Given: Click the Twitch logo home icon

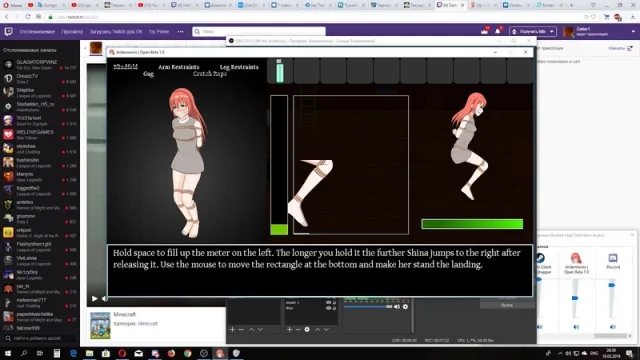Looking at the screenshot, I should point(8,31).
